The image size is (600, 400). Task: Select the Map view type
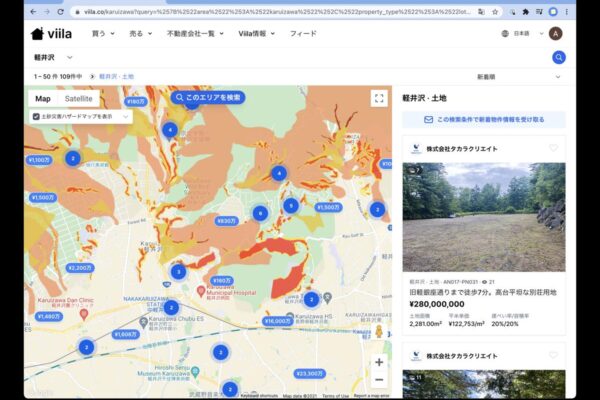[x=43, y=98]
